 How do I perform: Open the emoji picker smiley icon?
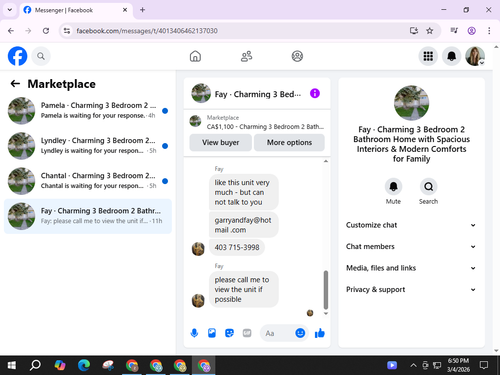[300, 333]
